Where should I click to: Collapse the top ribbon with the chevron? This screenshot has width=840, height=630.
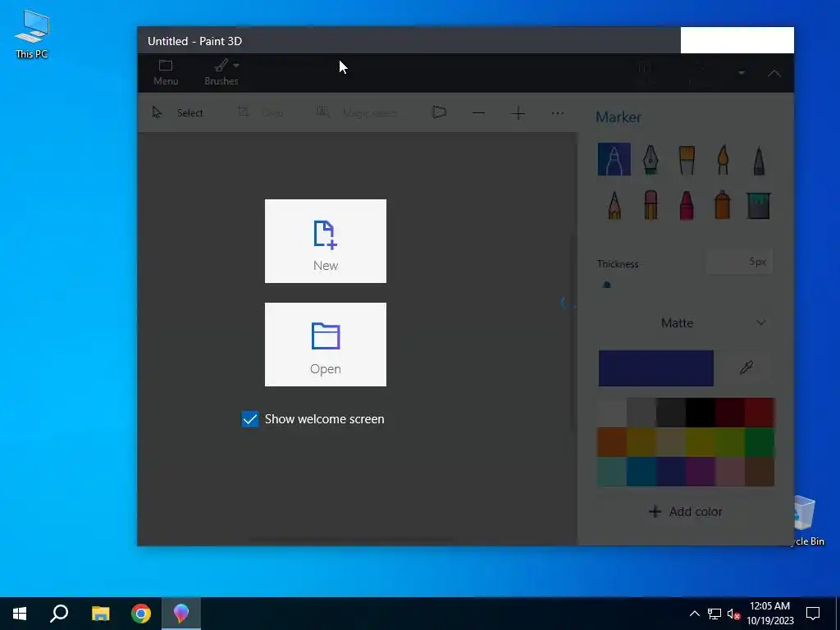[x=774, y=73]
